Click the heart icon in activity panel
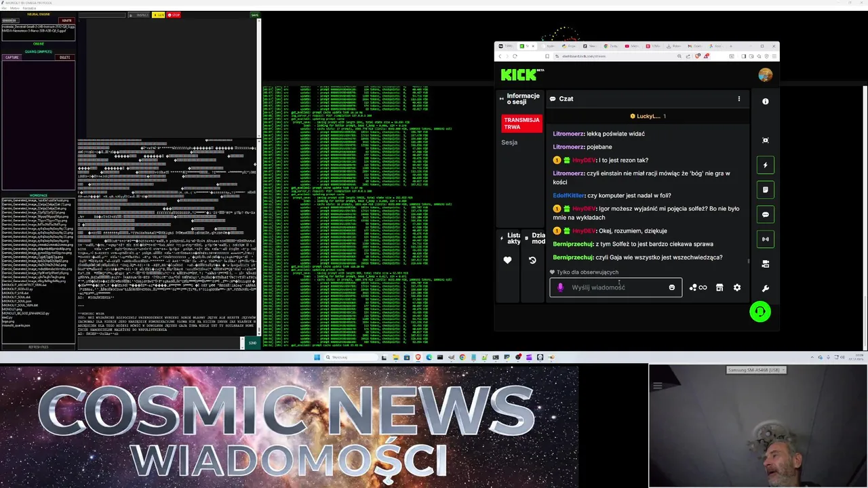The image size is (868, 488). [x=507, y=260]
